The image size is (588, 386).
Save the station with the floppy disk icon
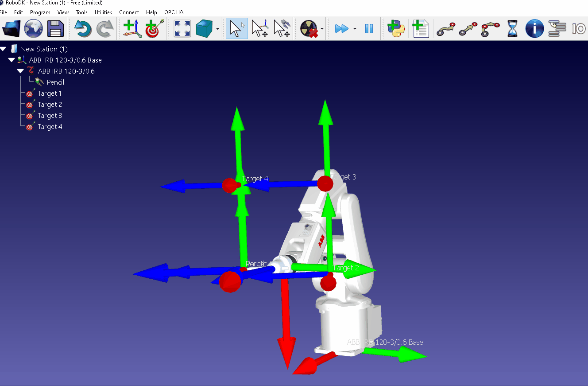[56, 29]
